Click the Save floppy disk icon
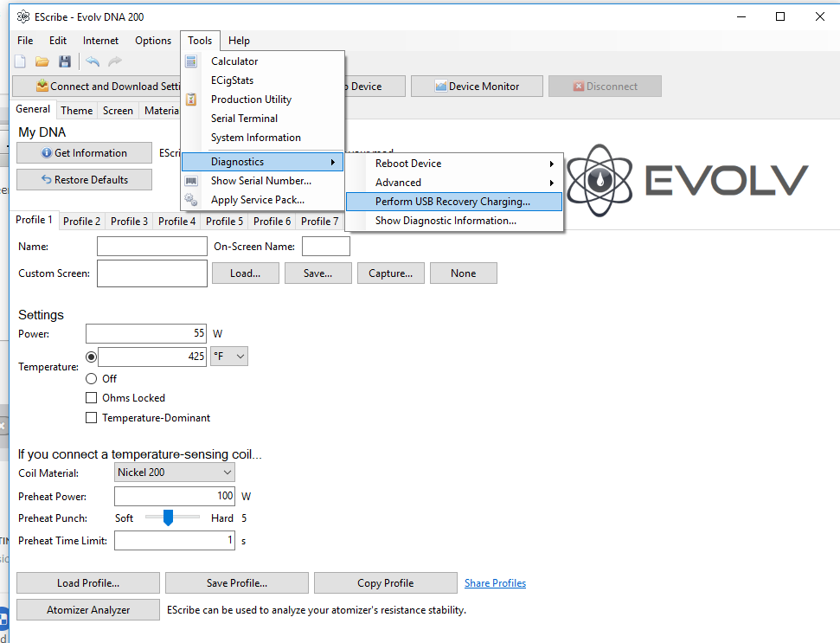 click(65, 61)
